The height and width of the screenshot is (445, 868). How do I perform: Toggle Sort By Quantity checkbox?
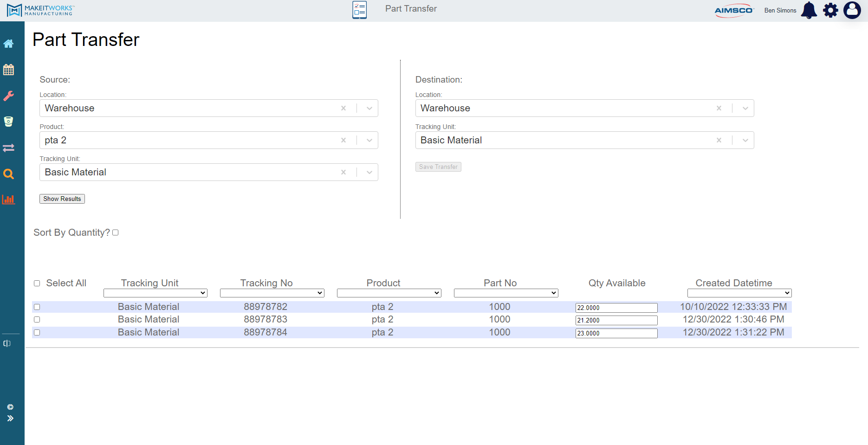pyautogui.click(x=116, y=232)
